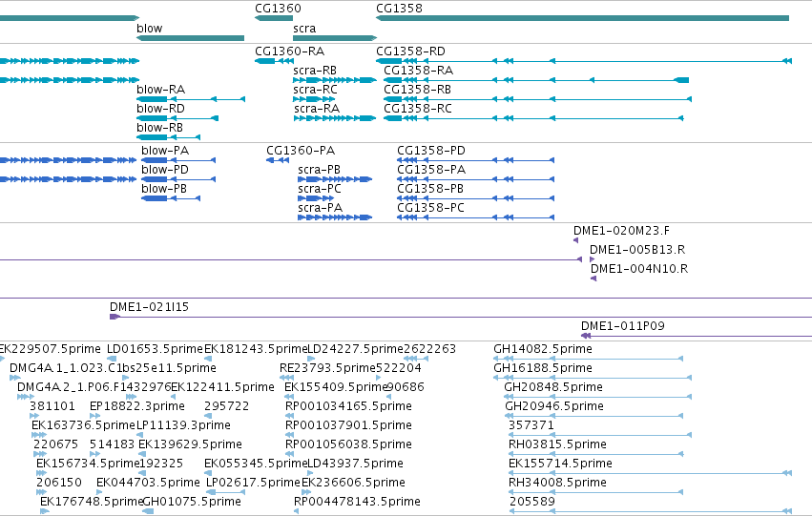Click EST feature 220675
This screenshot has width=812, height=516.
pyautogui.click(x=39, y=455)
